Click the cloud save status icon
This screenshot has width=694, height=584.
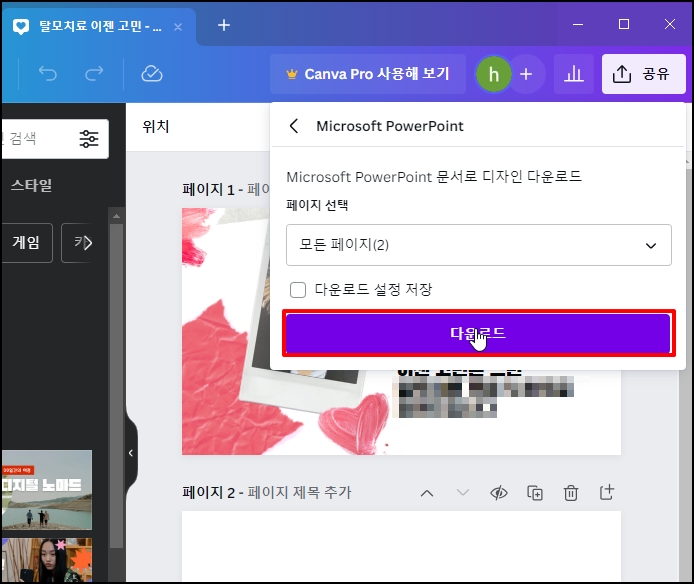(x=152, y=73)
